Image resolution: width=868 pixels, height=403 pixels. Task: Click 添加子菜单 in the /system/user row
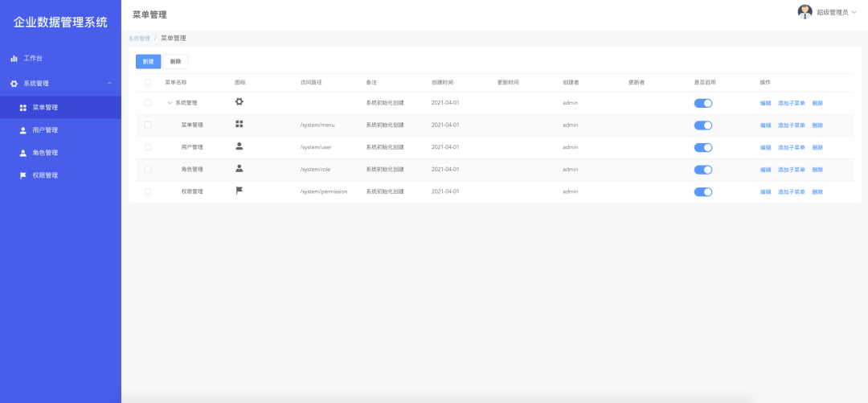pyautogui.click(x=792, y=147)
